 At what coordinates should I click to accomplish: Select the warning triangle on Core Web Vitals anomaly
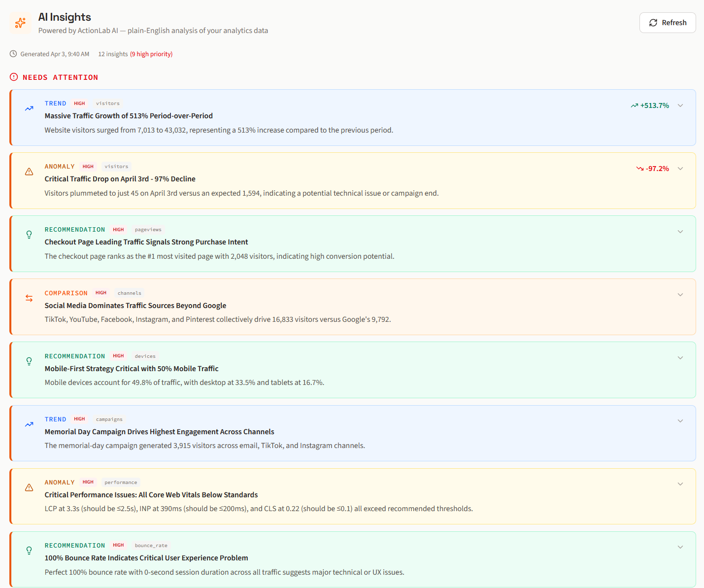29,487
